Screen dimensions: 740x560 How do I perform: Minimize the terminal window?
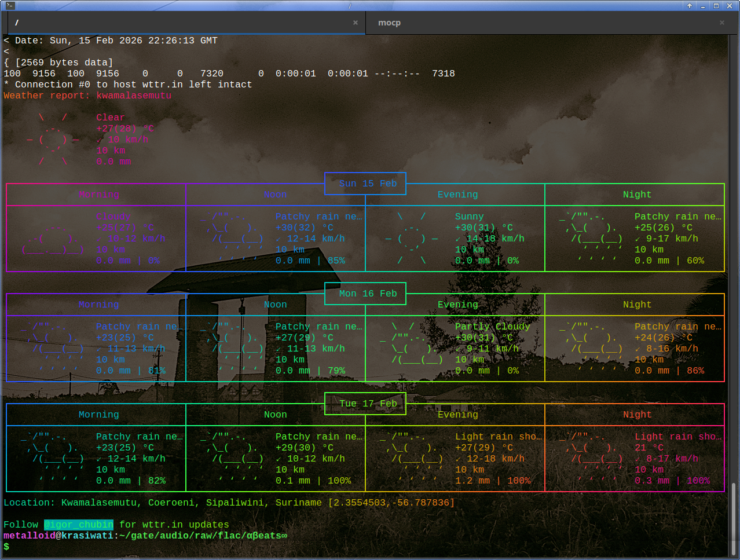[703, 6]
